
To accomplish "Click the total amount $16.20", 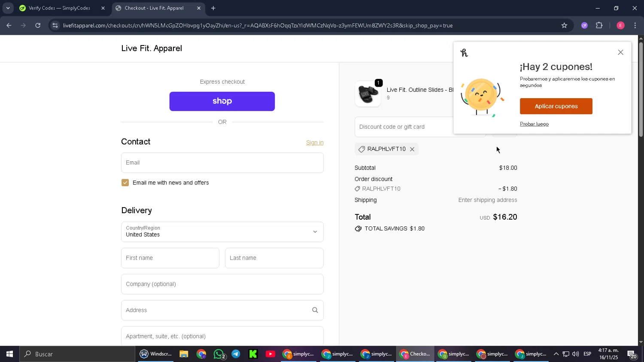I will pos(505,217).
